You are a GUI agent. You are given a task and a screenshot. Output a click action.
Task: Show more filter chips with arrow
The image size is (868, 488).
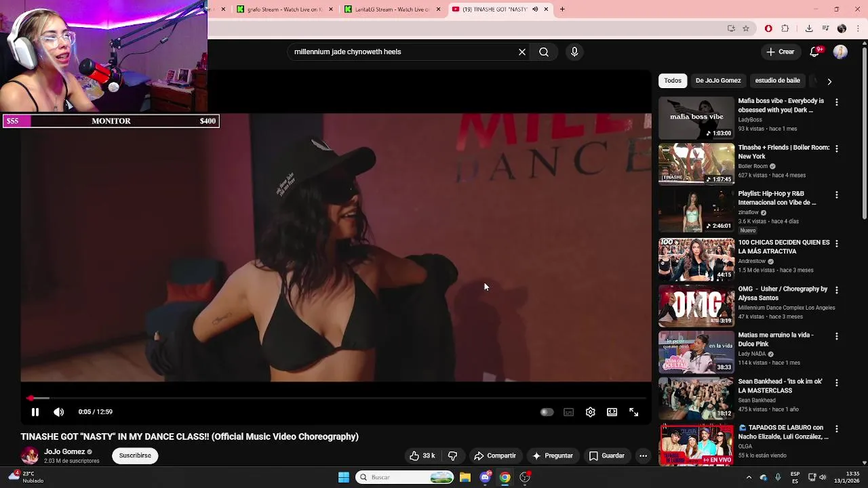(x=829, y=81)
